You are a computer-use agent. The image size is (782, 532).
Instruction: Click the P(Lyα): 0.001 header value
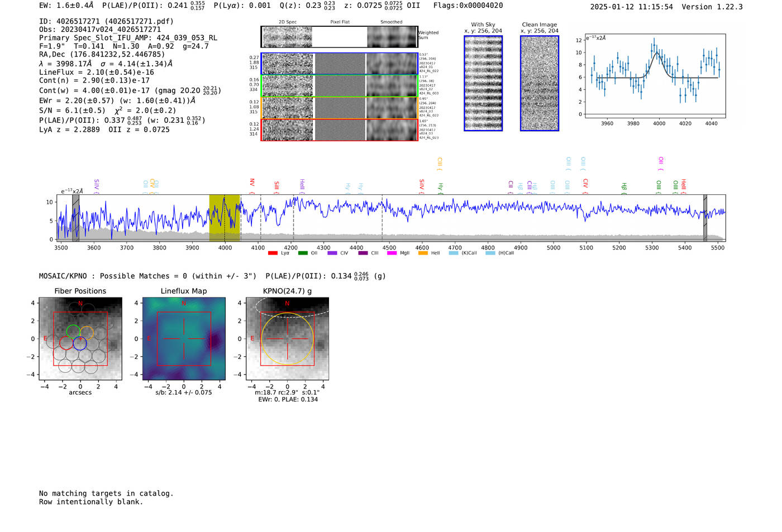242,6
